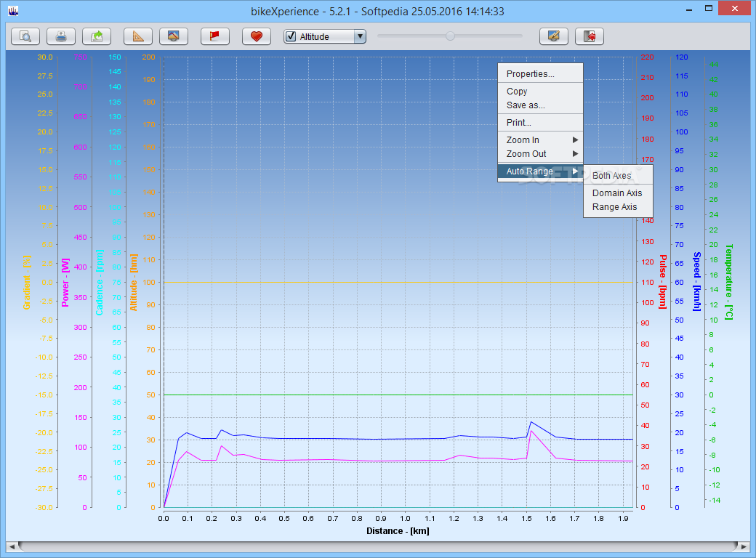This screenshot has width=756, height=558.
Task: Click the printer toolbar icon
Action: [x=61, y=36]
